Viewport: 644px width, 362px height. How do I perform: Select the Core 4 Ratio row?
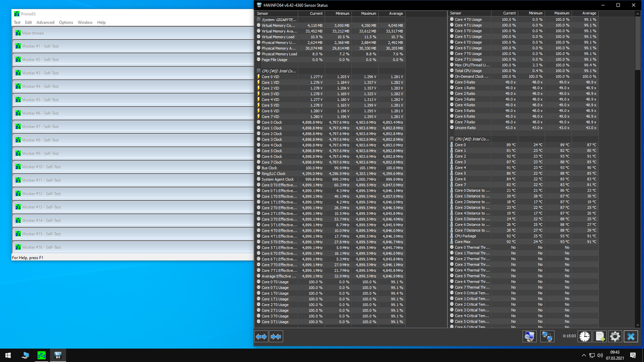click(523, 105)
